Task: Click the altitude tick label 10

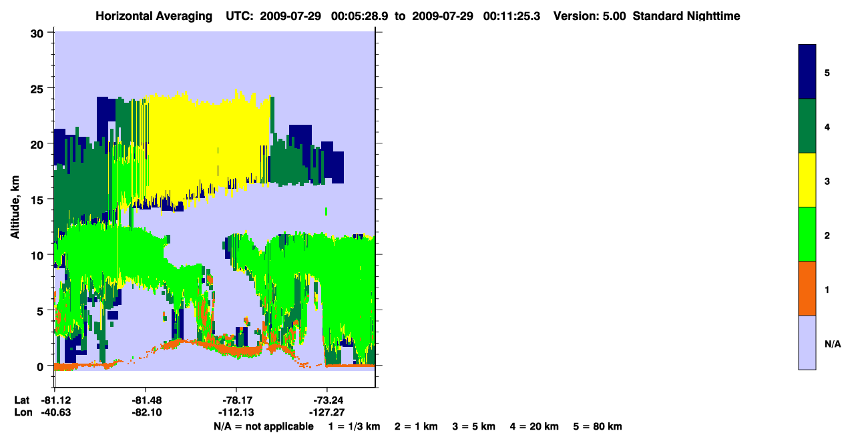Action: point(38,255)
